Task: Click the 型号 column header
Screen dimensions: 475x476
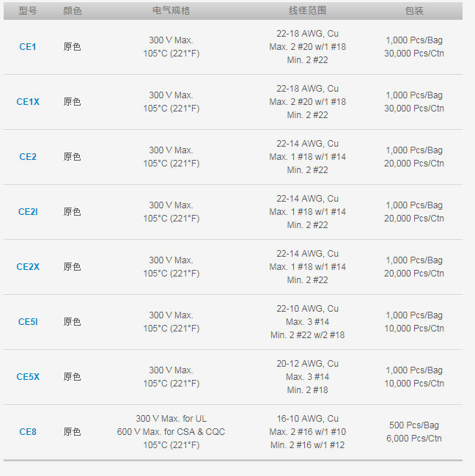Action: point(28,11)
